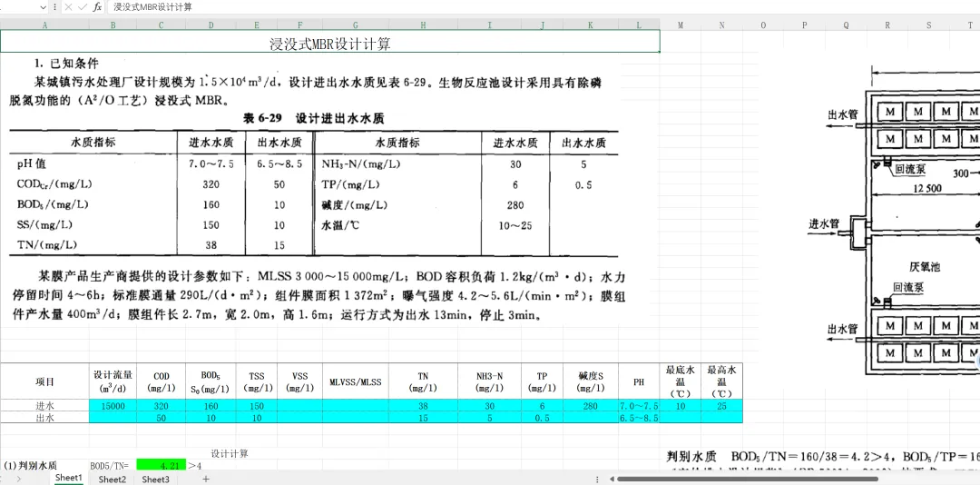Switch to the Sheet2 tab
This screenshot has width=980, height=485.
click(x=113, y=480)
